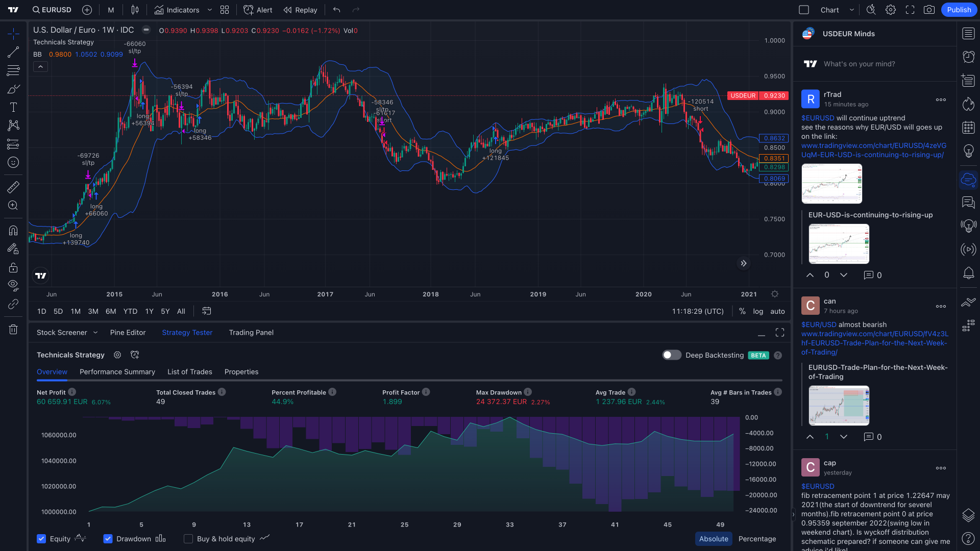
Task: Open the Stock Screener dropdown
Action: 95,332
